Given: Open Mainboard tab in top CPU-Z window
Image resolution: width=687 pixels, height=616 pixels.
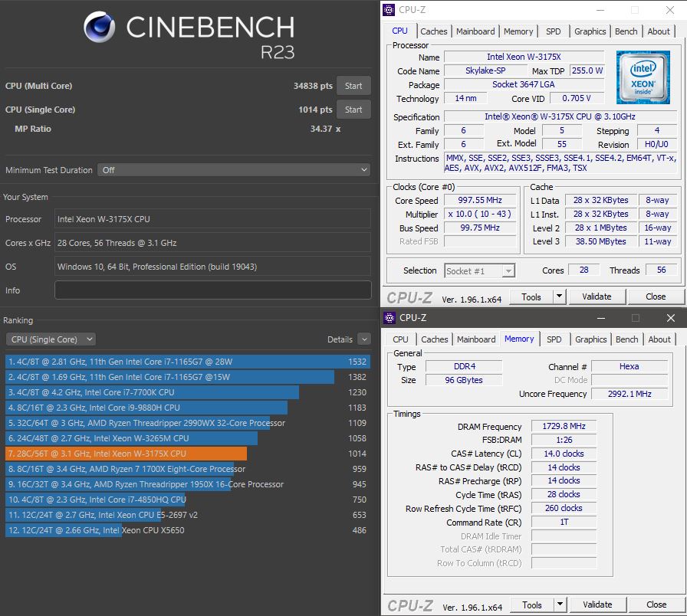Looking at the screenshot, I should coord(475,31).
